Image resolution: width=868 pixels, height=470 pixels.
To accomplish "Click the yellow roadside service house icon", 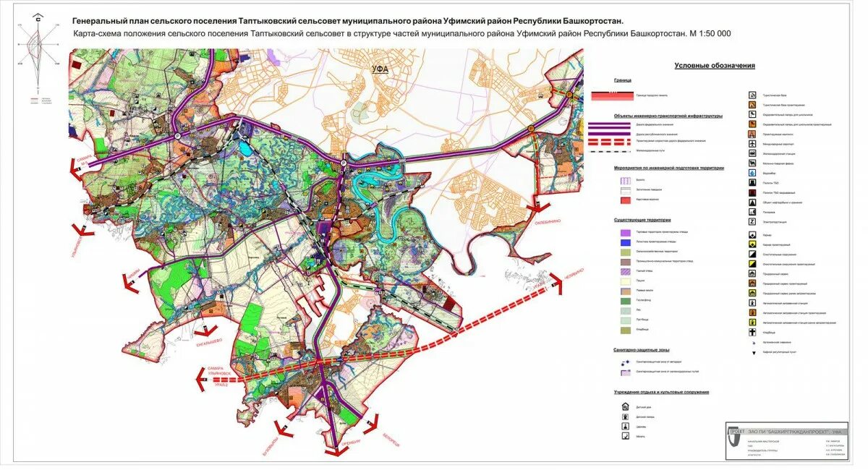I will pyautogui.click(x=752, y=294).
